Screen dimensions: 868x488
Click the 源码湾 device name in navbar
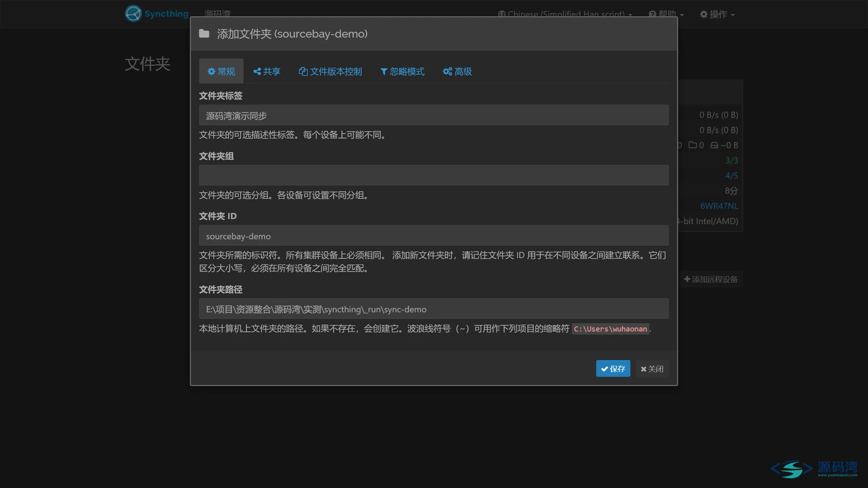click(x=218, y=14)
